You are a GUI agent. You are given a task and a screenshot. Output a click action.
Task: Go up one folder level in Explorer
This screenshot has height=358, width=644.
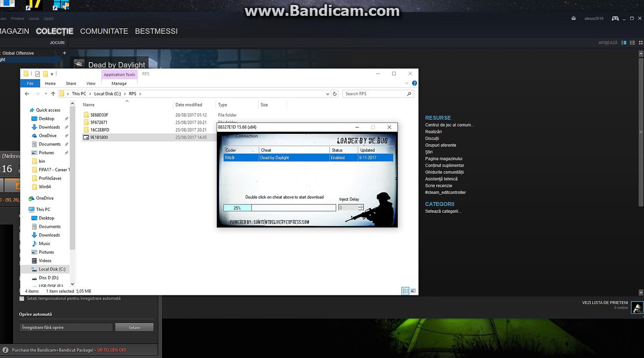(53, 93)
